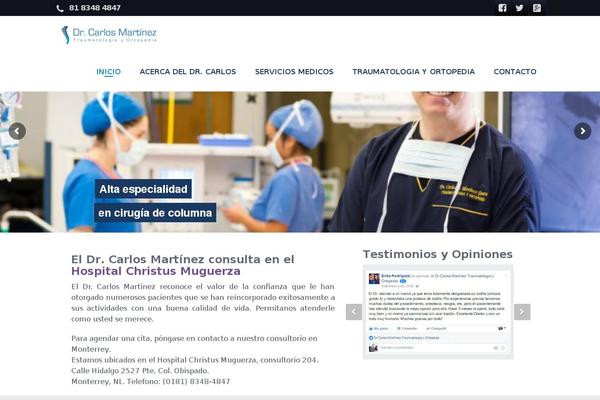Go to the CONTACTO page
Image resolution: width=600 pixels, height=400 pixels.
point(515,72)
